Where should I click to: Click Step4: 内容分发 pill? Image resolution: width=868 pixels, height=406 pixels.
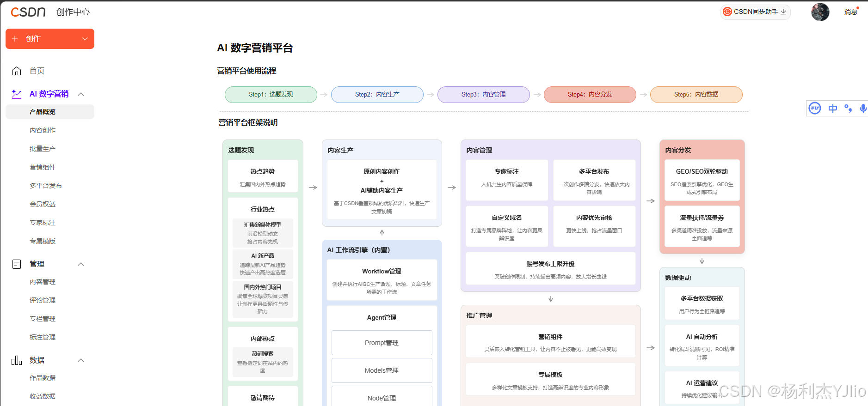point(590,95)
